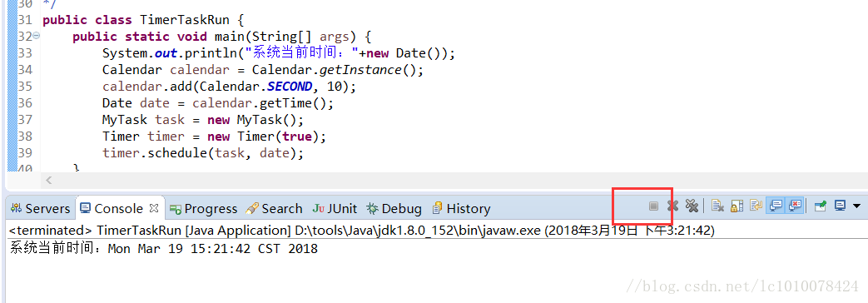868x303 pixels.
Task: Collapse main method using fold marker
Action: click(36, 36)
